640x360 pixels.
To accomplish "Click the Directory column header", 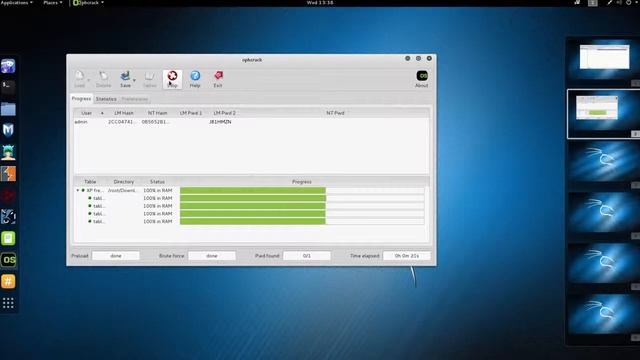I will click(x=124, y=182).
